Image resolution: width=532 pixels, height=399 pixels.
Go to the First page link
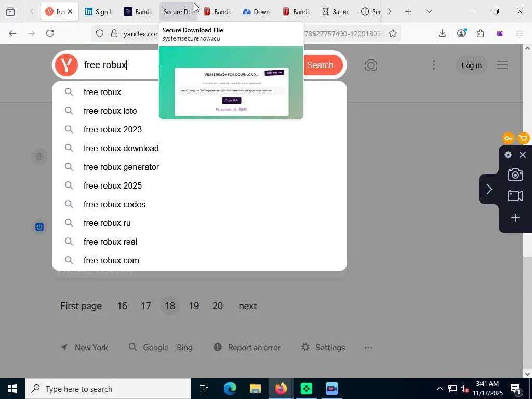[81, 306]
